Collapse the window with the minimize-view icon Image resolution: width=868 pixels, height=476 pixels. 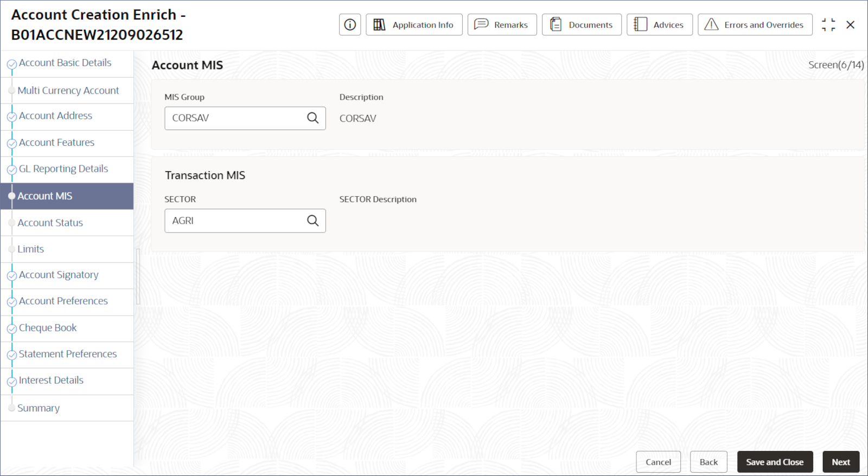[x=828, y=25]
